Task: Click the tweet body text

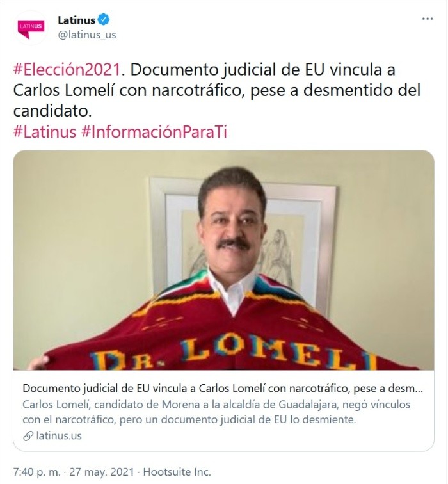Action: (217, 90)
